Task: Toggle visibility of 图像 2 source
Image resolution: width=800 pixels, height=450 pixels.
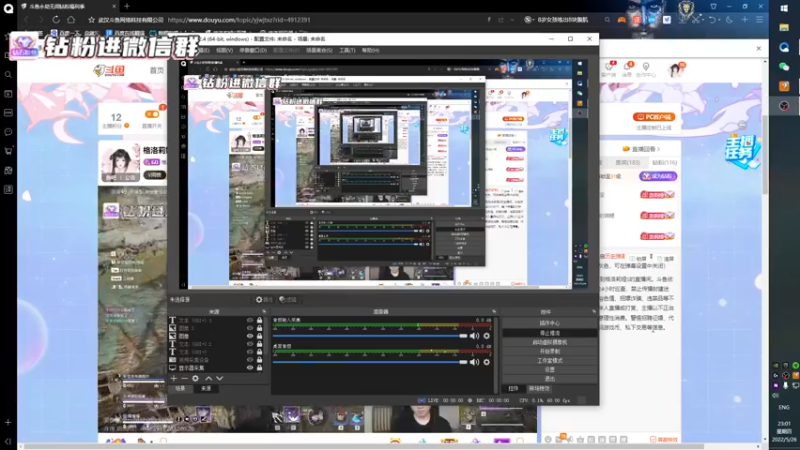Action: point(250,328)
